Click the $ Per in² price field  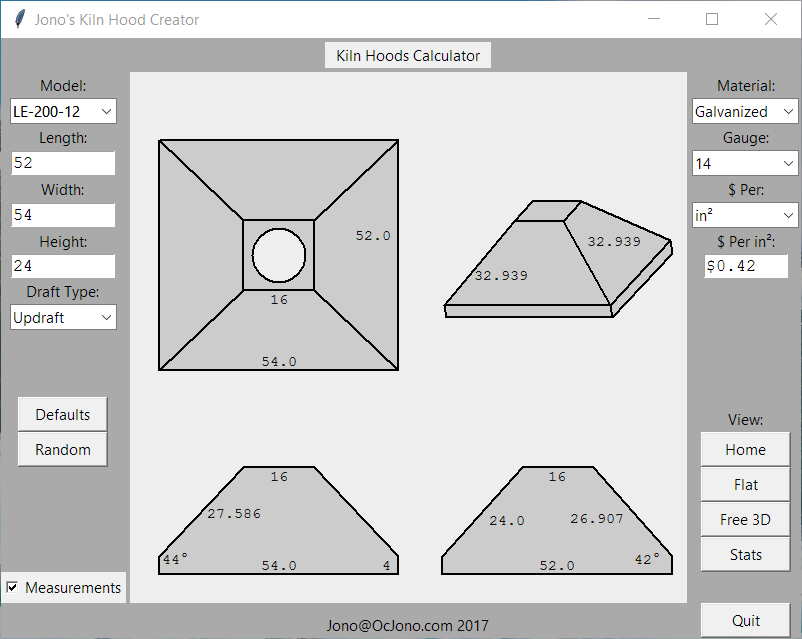click(x=746, y=266)
